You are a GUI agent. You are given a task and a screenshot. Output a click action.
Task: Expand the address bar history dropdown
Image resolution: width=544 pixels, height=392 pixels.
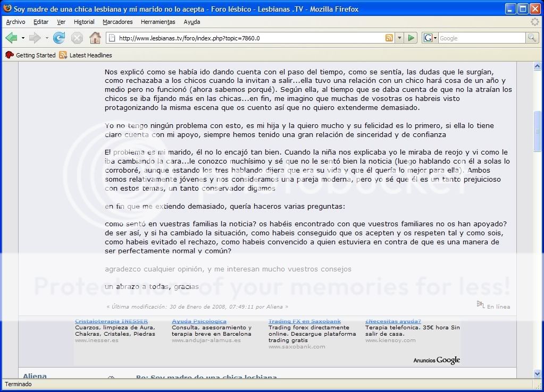[399, 38]
